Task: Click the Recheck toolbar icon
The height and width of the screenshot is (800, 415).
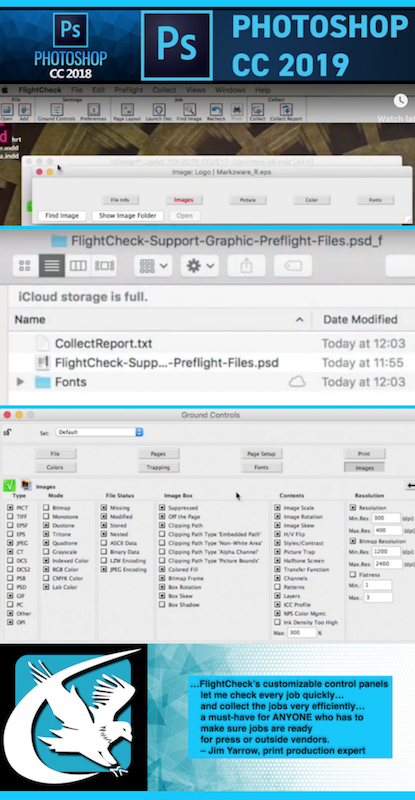Action: pos(216,110)
